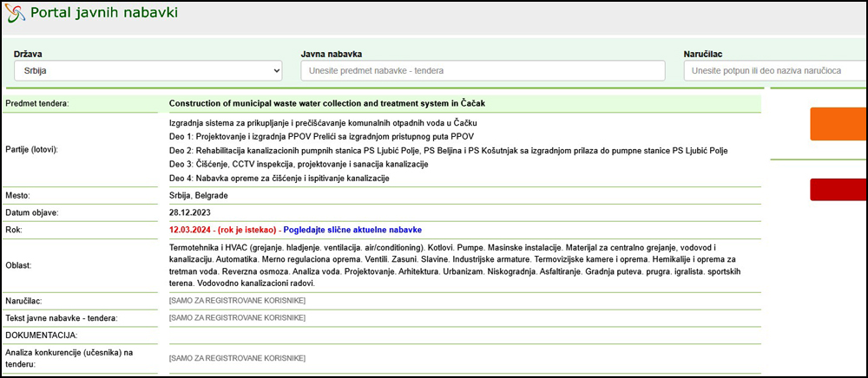Image resolution: width=868 pixels, height=378 pixels.
Task: Click the Deo 3 CCTV inspekcija lot line
Action: (299, 165)
